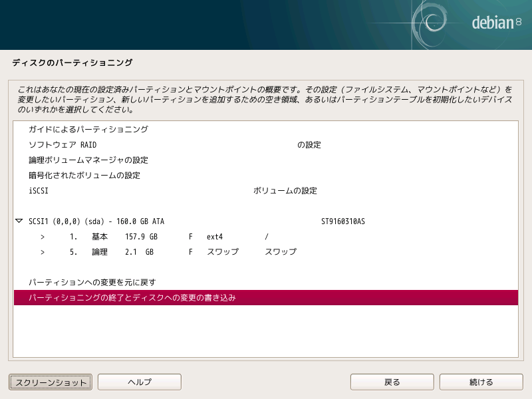Click the '>' arrow beside partition 1
The width and height of the screenshot is (532, 399).
pos(43,237)
